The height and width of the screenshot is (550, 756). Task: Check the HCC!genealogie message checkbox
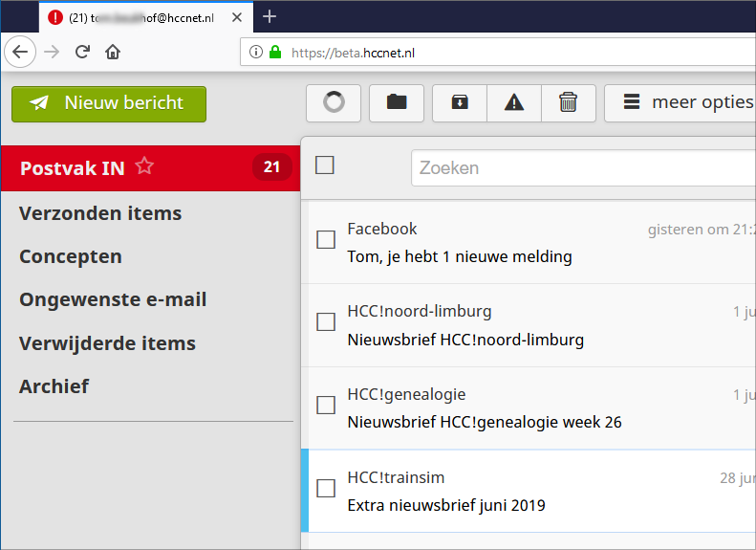click(x=326, y=406)
